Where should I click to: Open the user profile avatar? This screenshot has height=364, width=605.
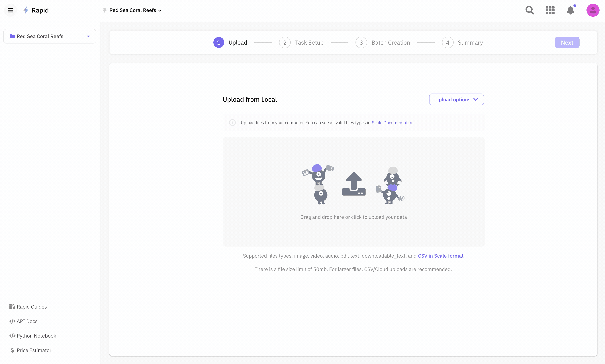point(593,10)
